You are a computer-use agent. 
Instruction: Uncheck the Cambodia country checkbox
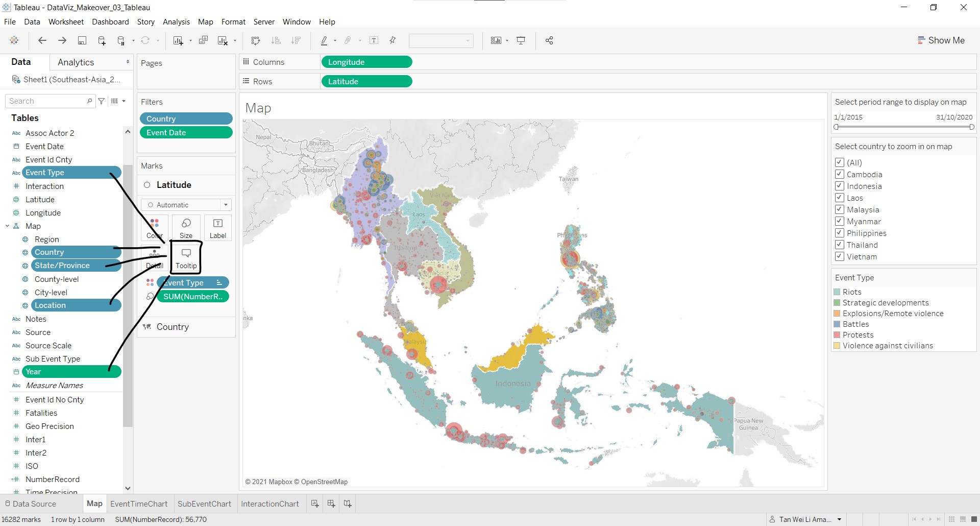[x=840, y=174]
